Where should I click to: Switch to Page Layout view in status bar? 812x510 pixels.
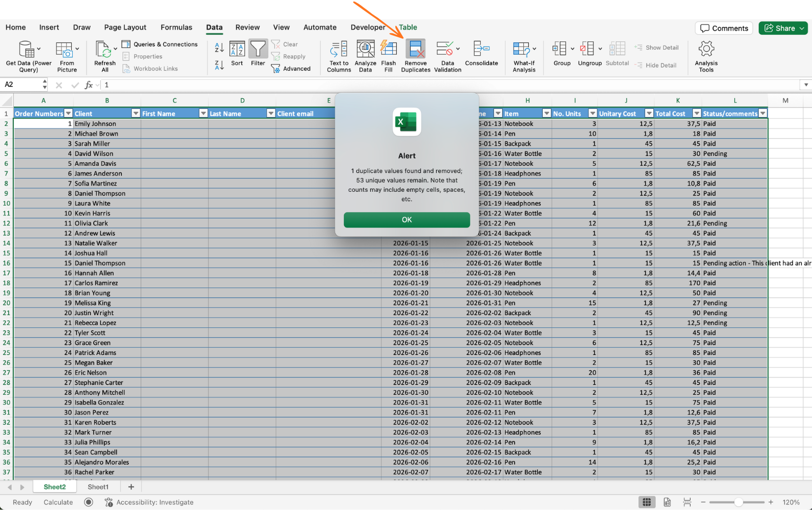pyautogui.click(x=667, y=502)
